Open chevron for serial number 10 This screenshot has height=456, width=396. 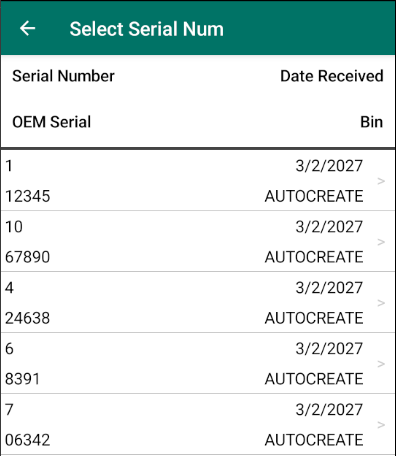(x=381, y=242)
